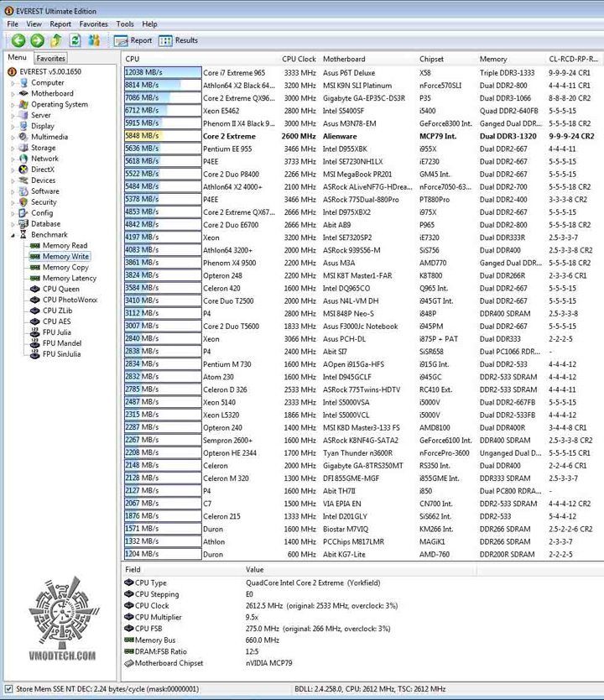Select the Pentium EE 955 row
The width and height of the screenshot is (604, 700).
click(362, 149)
